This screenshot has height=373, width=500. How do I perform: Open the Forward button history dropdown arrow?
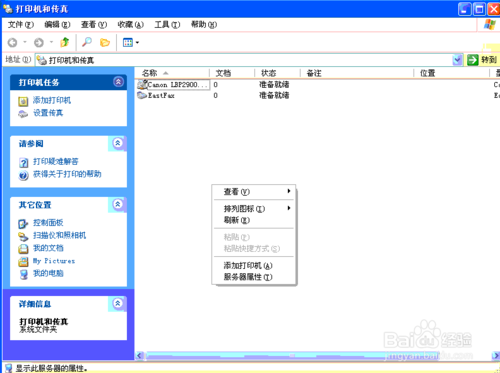click(x=51, y=42)
